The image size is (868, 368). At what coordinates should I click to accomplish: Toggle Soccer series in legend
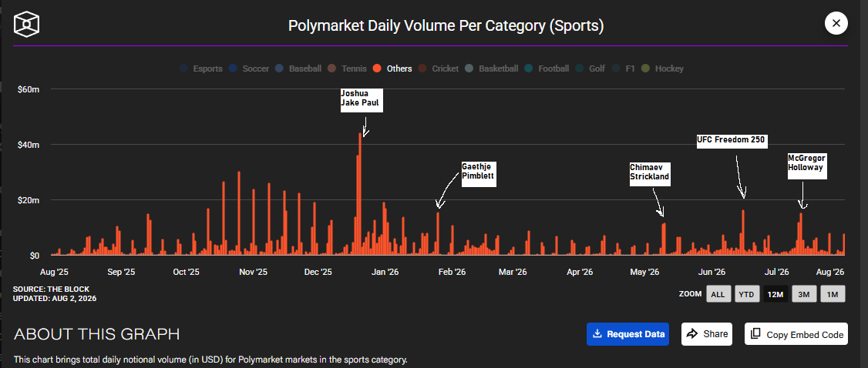coord(248,69)
